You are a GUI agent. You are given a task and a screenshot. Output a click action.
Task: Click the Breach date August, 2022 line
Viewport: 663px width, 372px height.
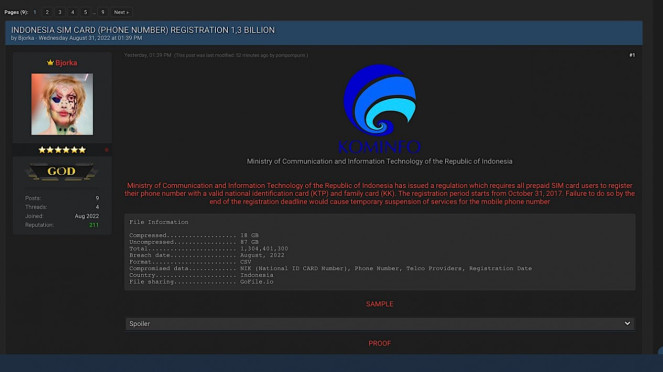click(x=207, y=255)
